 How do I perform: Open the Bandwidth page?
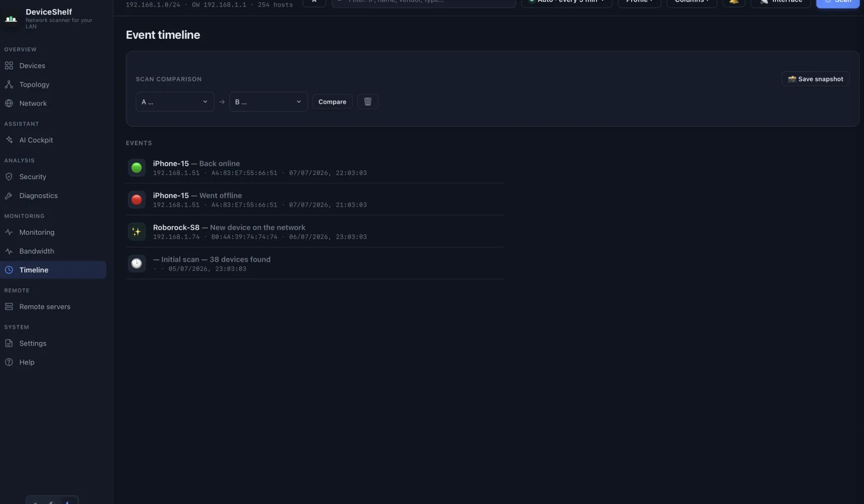(53, 251)
